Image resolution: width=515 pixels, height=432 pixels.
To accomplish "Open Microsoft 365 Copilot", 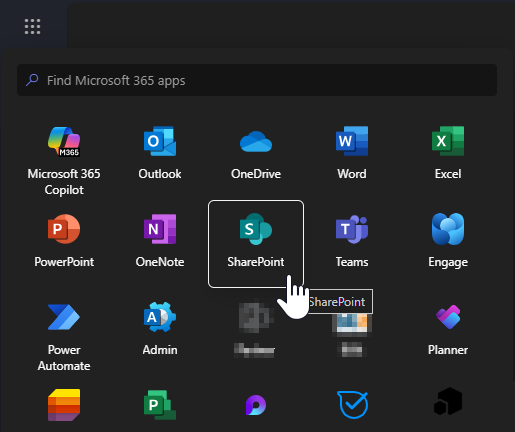I will point(64,161).
